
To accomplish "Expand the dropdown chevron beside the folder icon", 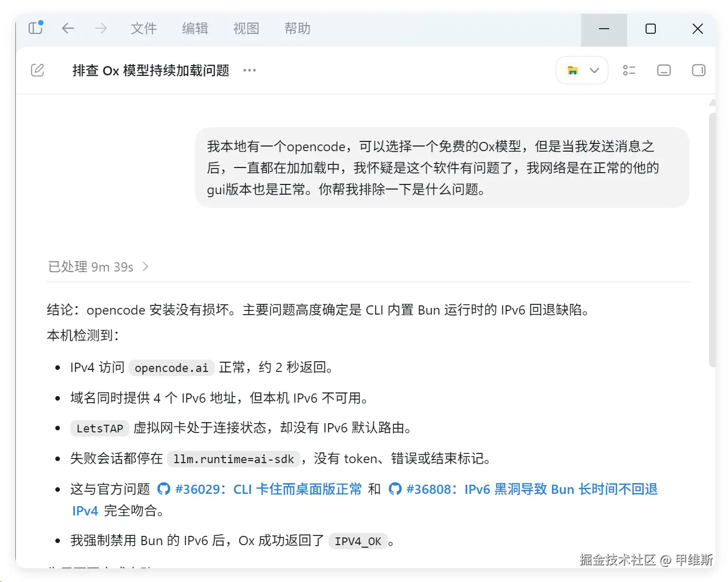I will 594,70.
